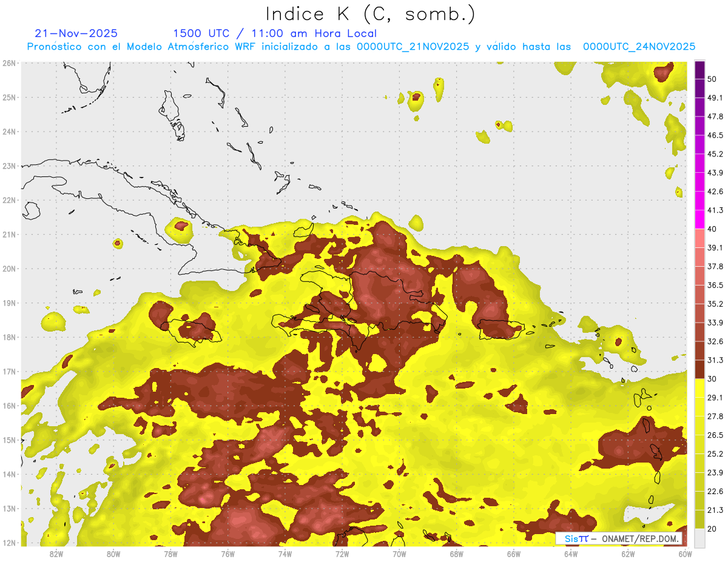The height and width of the screenshot is (562, 728).
Task: Click the colorbar value "41.3"
Action: pyautogui.click(x=715, y=210)
